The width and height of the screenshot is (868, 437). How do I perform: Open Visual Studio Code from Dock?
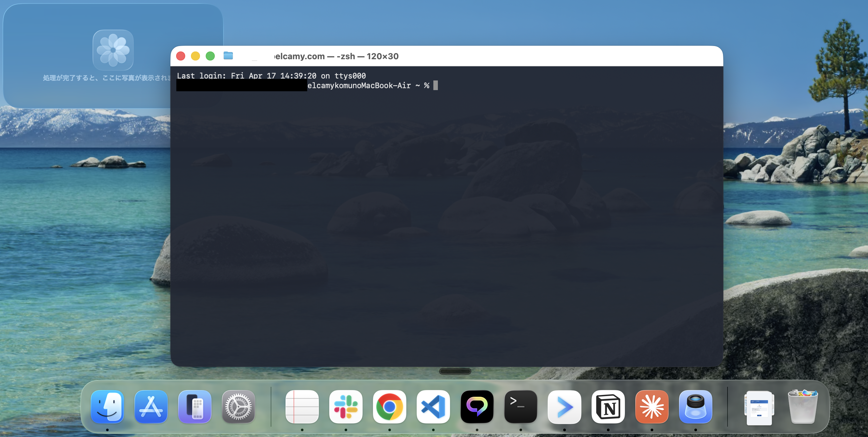click(x=433, y=406)
